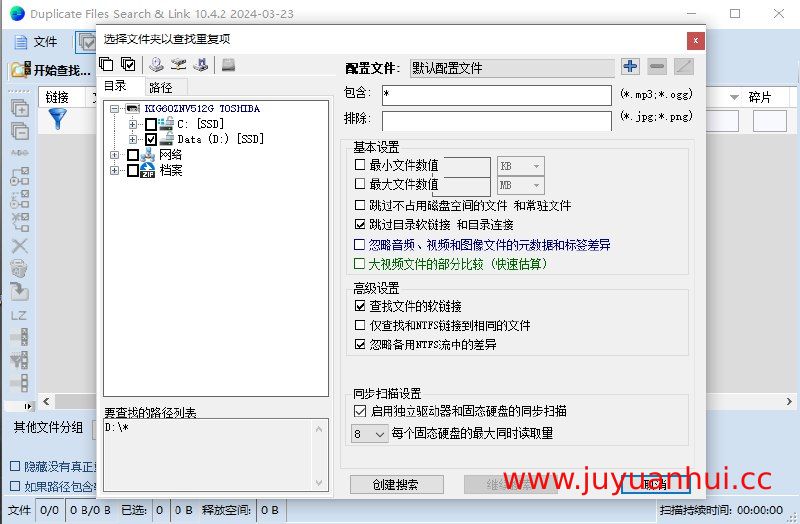Click the 包含 filter input field
The height and width of the screenshot is (524, 800).
pos(496,95)
